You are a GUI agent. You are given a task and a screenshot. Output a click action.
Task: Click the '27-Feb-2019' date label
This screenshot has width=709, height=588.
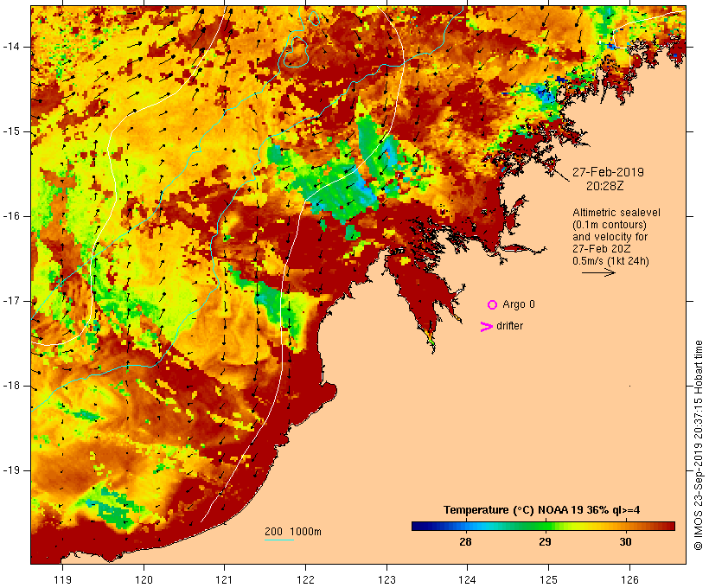[x=608, y=172]
